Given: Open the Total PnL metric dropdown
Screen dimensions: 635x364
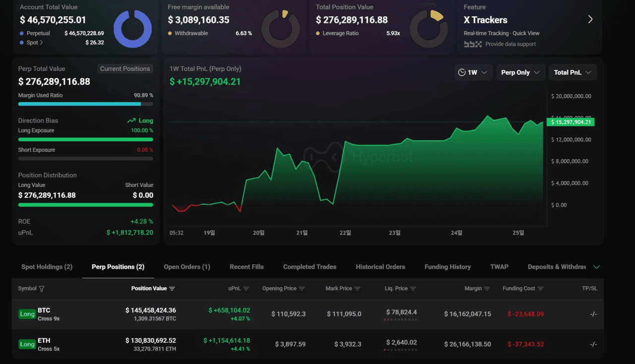Looking at the screenshot, I should (x=572, y=72).
